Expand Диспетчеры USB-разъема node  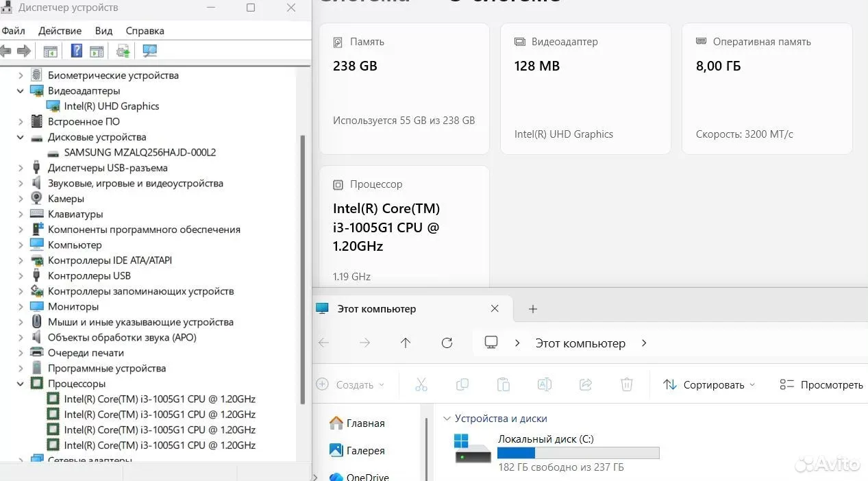[21, 168]
